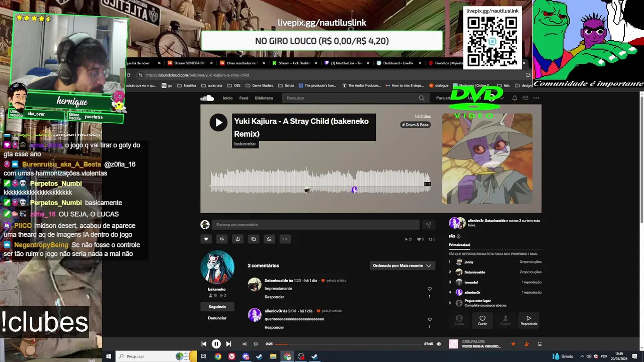Open the more options ellipsis under track
The image size is (644, 362).
[x=285, y=239]
